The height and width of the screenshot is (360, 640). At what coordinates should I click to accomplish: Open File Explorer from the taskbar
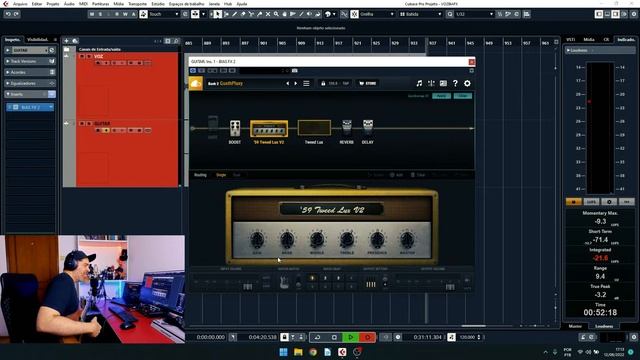coord(298,352)
